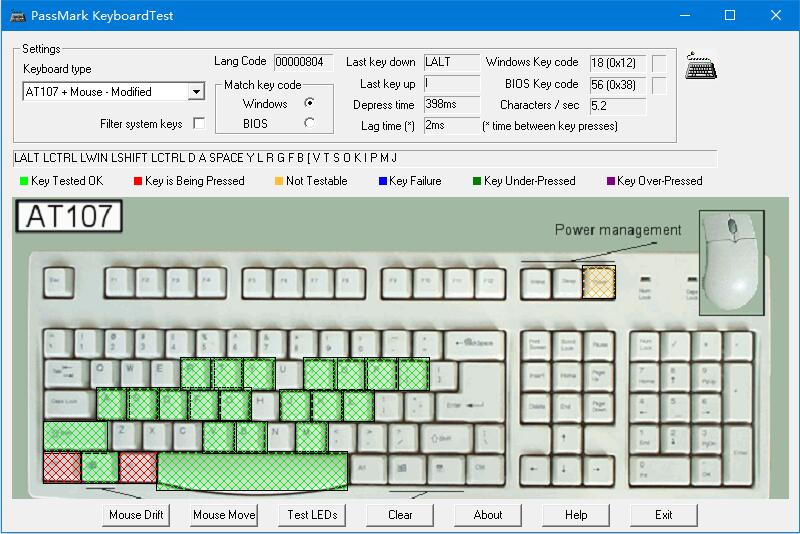Click the H key on the keyboard image
Viewport: 800px width, 534px height.
(264, 405)
